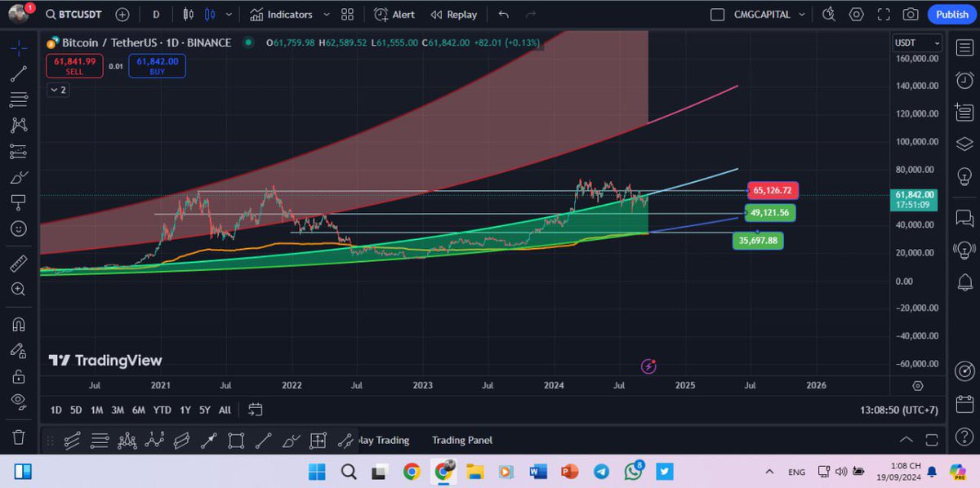
Task: Open chart axis settings gear
Action: pos(918,386)
